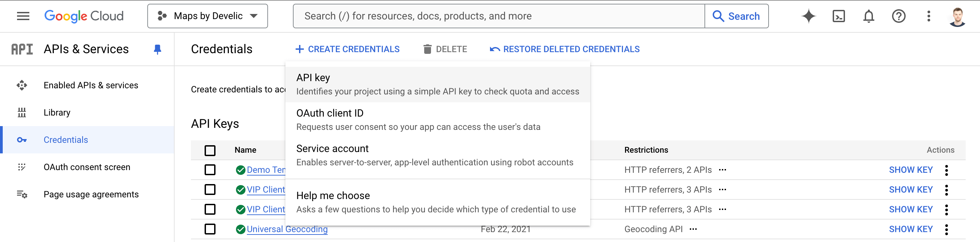Viewport: 980px width, 242px height.
Task: Click the Feb 22, 2021 date cell
Action: 506,229
